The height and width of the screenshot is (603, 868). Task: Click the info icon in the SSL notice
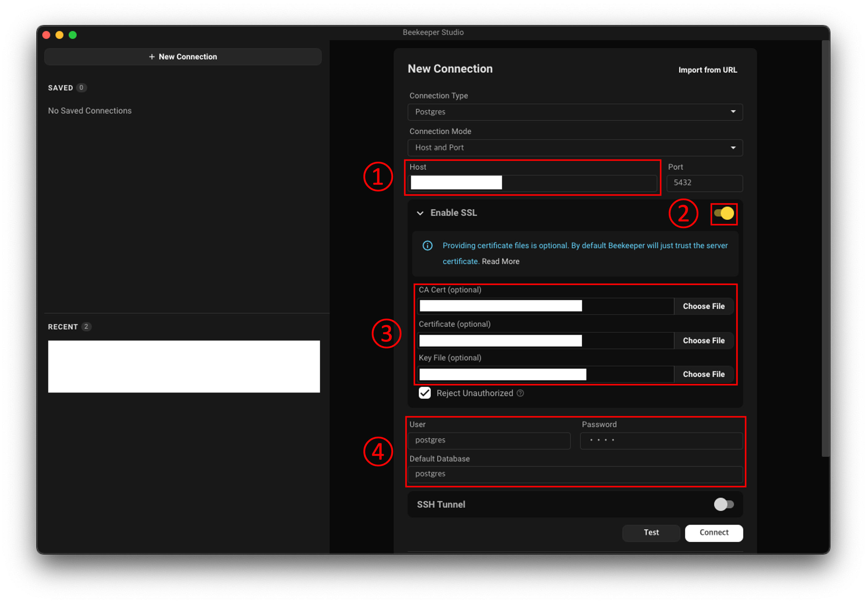tap(427, 246)
